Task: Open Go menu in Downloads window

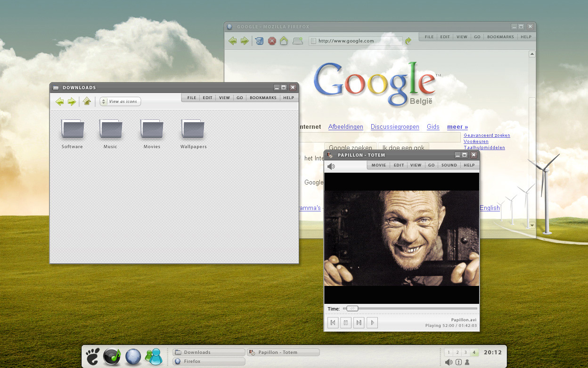Action: click(x=240, y=98)
